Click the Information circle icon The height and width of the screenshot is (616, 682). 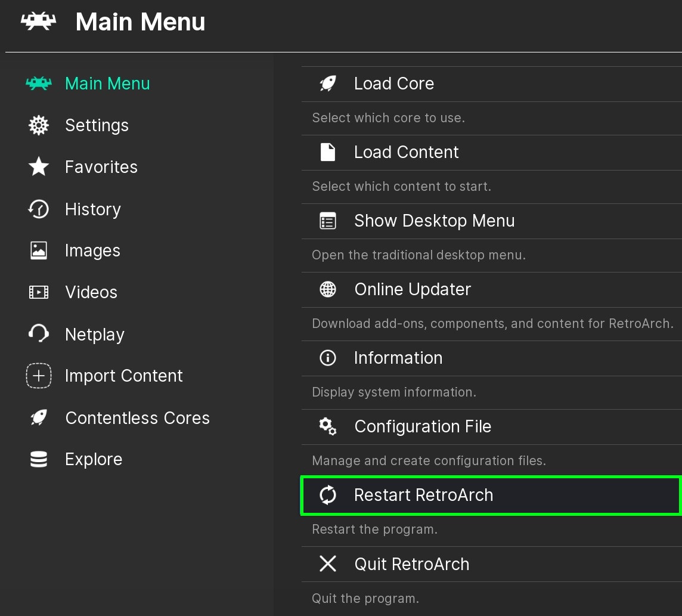click(x=328, y=358)
